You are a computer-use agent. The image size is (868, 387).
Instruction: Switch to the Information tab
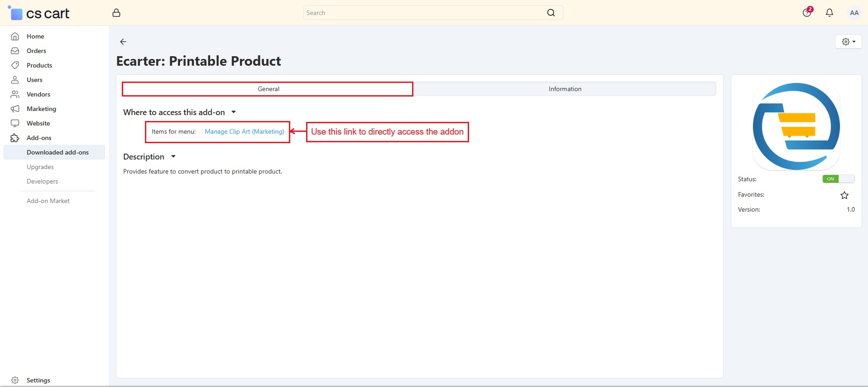[x=565, y=89]
